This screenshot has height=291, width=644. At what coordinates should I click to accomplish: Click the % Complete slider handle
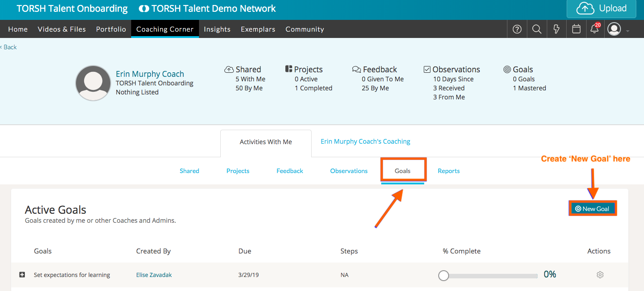click(444, 275)
